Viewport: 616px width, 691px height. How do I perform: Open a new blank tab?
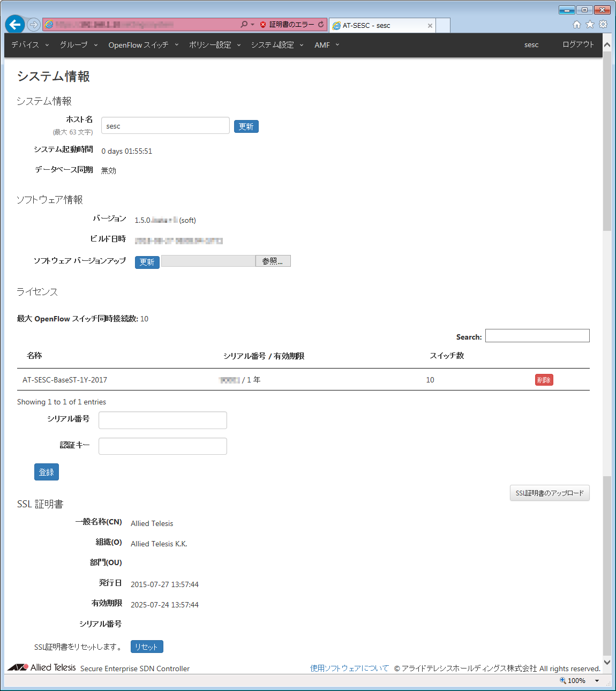443,25
